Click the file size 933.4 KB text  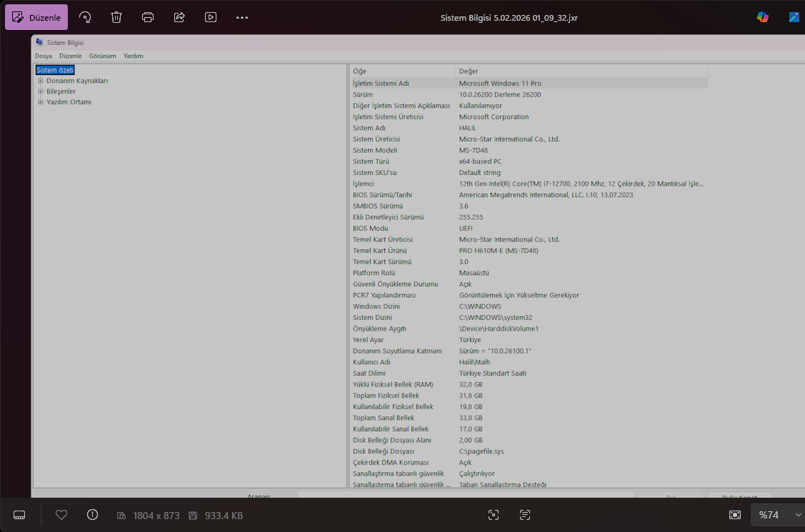tap(224, 516)
